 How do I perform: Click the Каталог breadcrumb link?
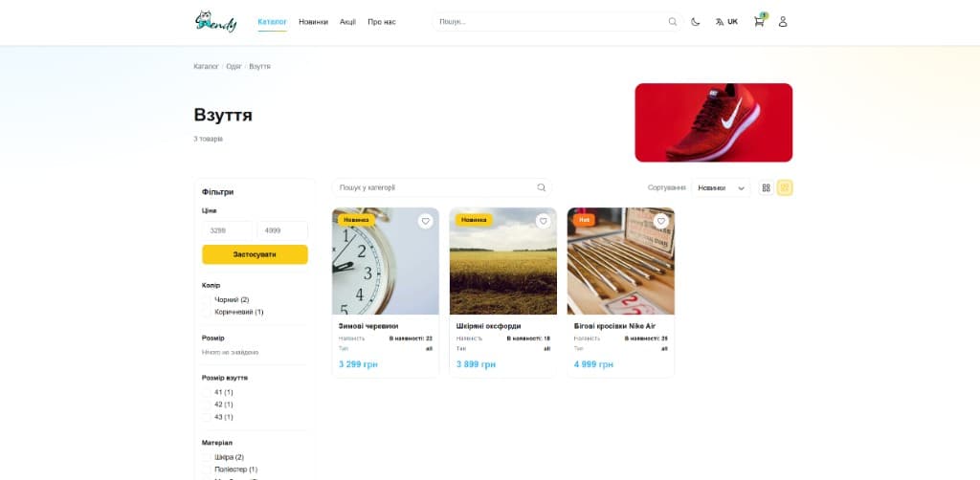click(207, 66)
